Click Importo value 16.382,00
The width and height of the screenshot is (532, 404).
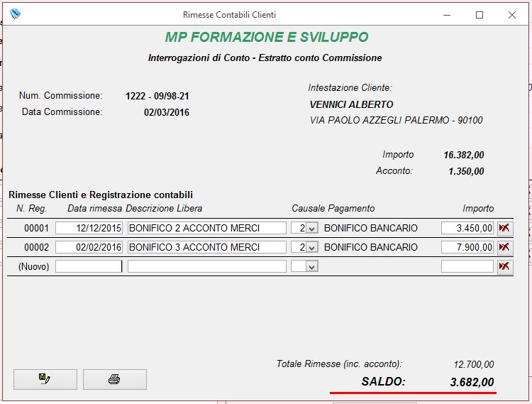point(464,155)
